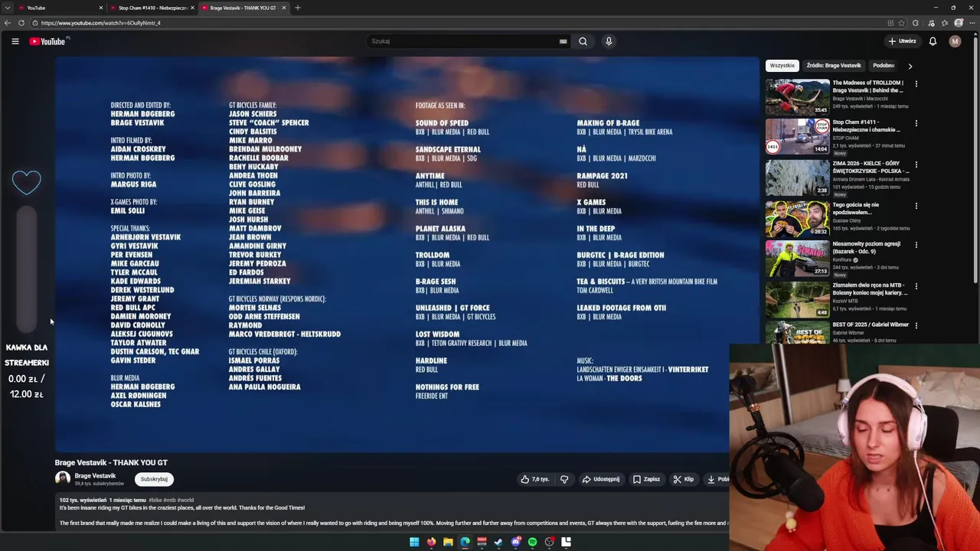Open options menu for Tego gościa video
The width and height of the screenshot is (980, 551).
tap(916, 206)
